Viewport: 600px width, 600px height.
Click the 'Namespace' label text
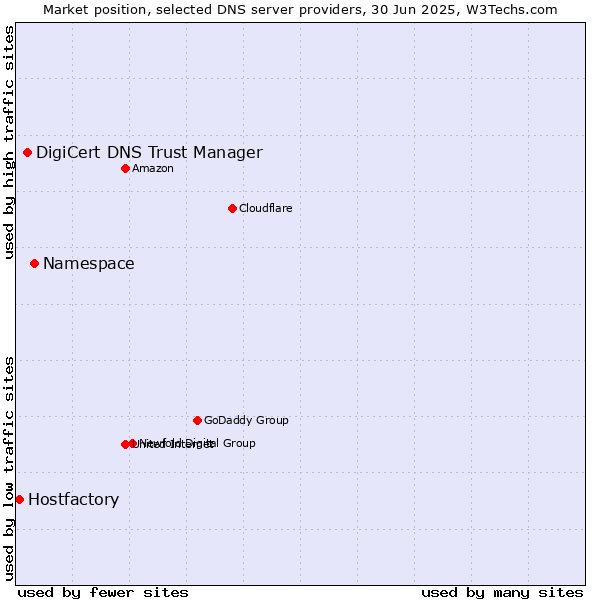pyautogui.click(x=89, y=264)
